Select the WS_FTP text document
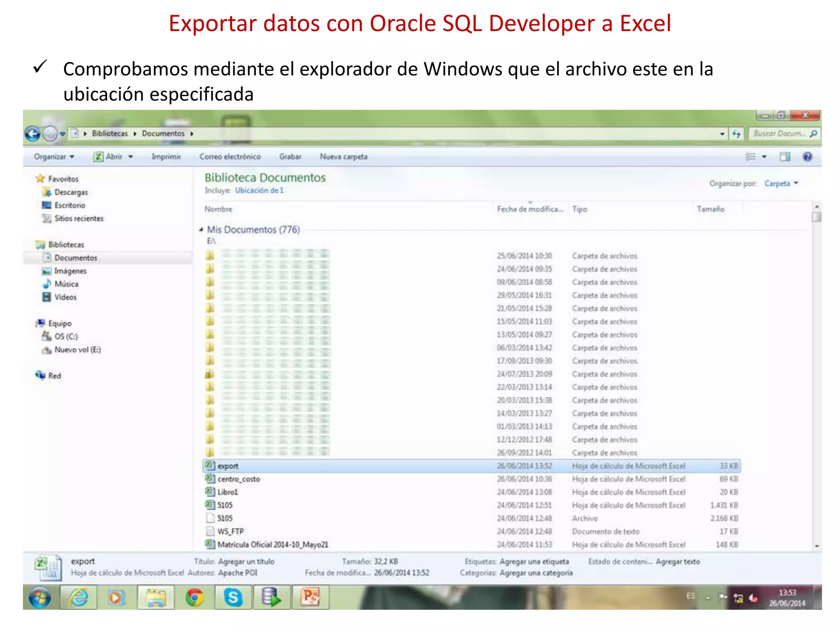 [472, 532]
